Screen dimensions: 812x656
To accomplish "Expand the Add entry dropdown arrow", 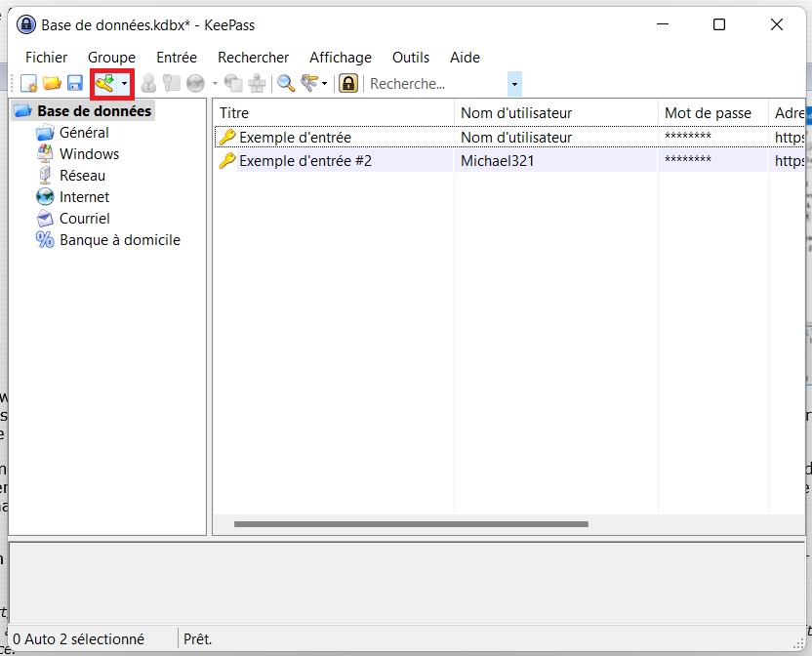I will pos(124,84).
